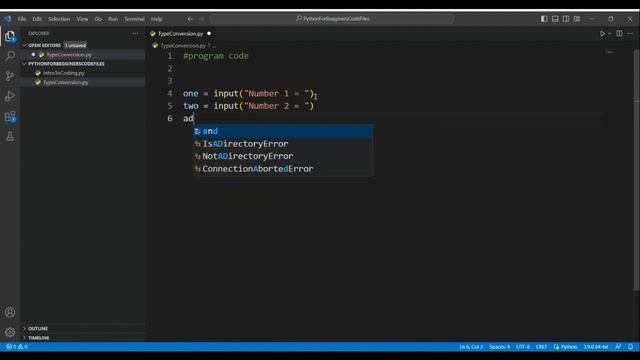Click the '1 unsaved' badge
The image size is (640, 360).
(x=76, y=45)
